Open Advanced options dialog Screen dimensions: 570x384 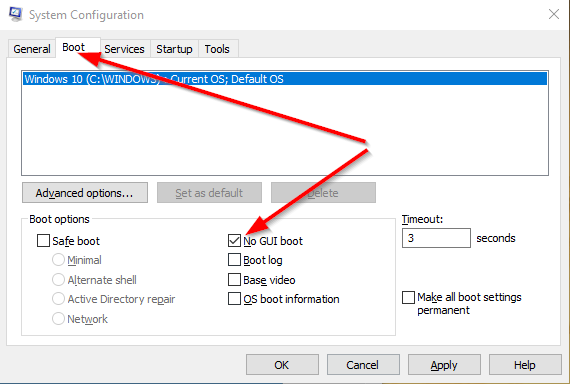[85, 193]
